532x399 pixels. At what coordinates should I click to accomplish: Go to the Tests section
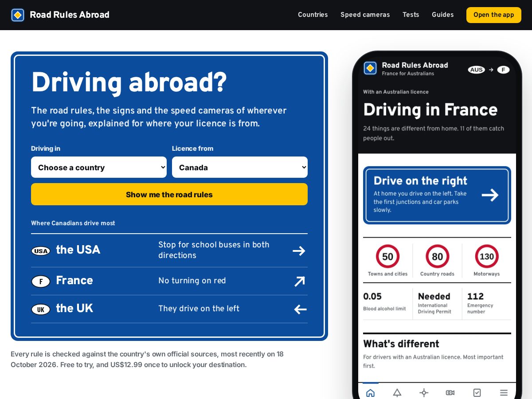(x=411, y=15)
